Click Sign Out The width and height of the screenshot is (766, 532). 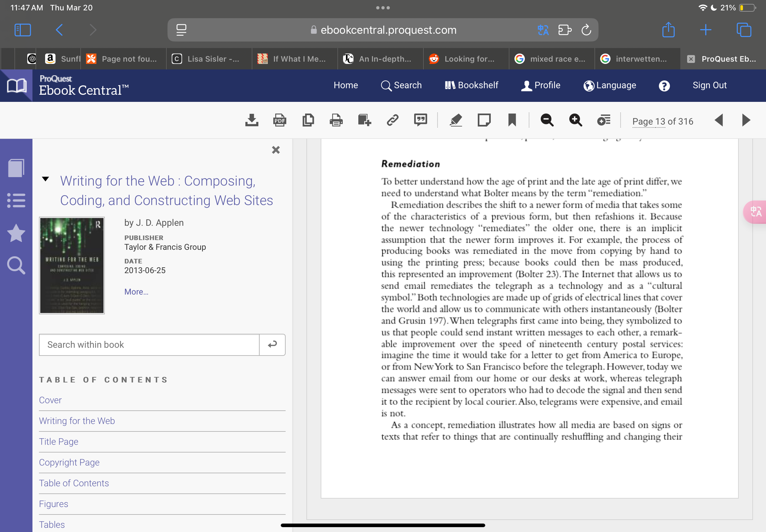[709, 85]
